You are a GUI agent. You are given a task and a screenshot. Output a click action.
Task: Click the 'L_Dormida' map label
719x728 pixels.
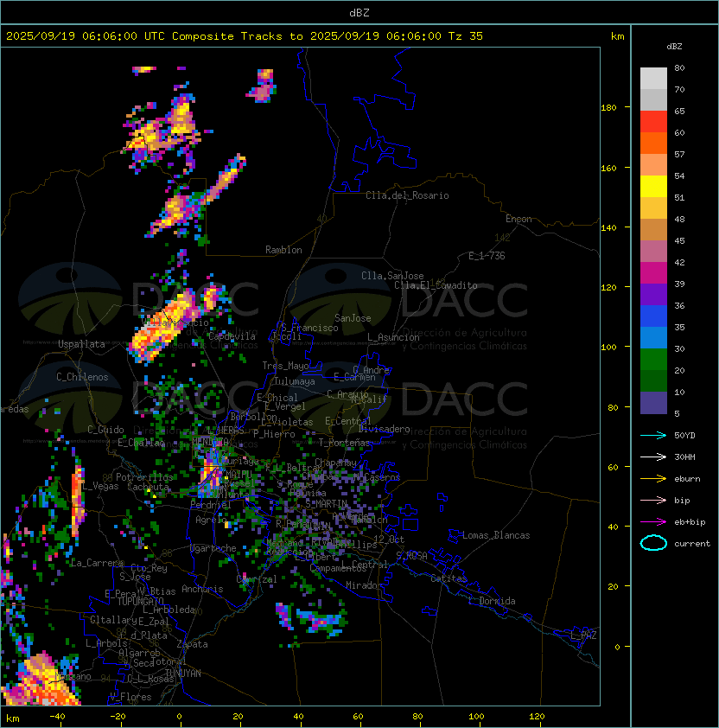coord(493,601)
